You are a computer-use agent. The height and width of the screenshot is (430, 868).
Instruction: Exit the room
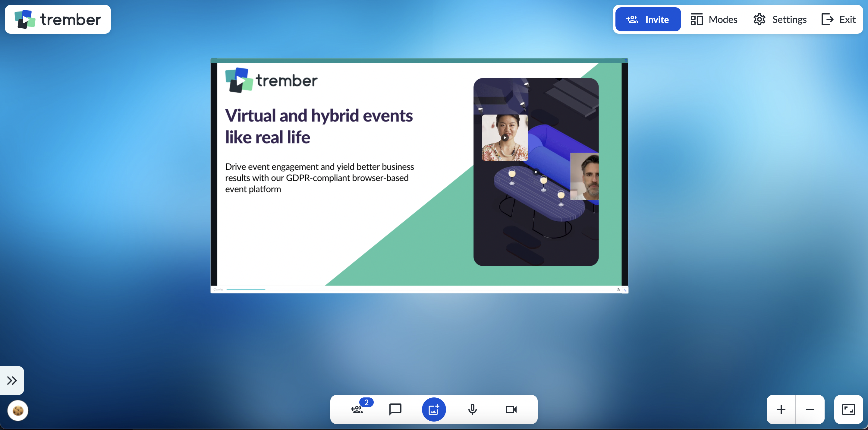coord(838,20)
